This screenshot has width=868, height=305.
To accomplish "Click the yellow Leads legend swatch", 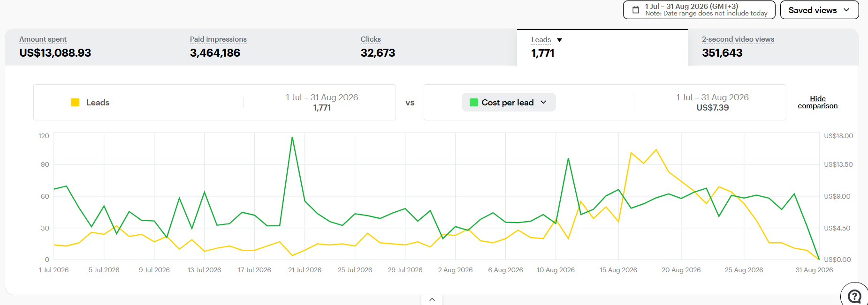I will click(75, 103).
